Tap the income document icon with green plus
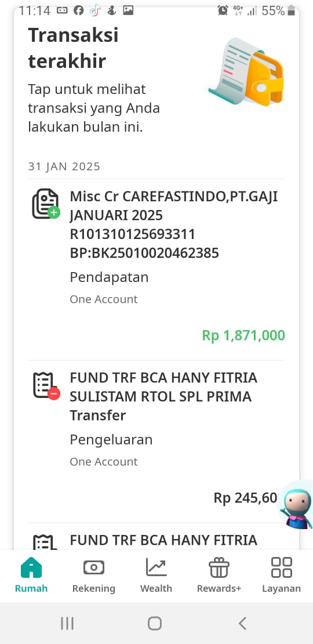Screen dimensions: 313x644 click(x=46, y=204)
